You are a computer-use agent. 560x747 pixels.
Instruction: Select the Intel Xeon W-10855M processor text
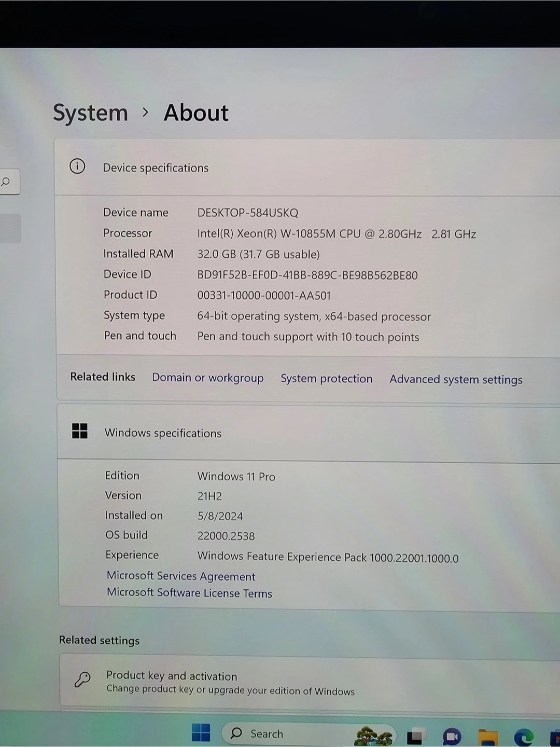[x=337, y=234]
